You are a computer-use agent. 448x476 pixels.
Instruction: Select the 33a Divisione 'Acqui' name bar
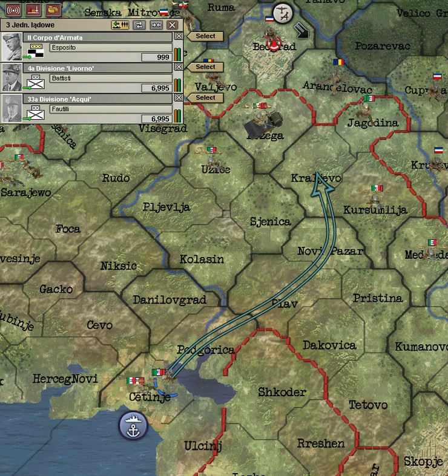tap(98, 99)
